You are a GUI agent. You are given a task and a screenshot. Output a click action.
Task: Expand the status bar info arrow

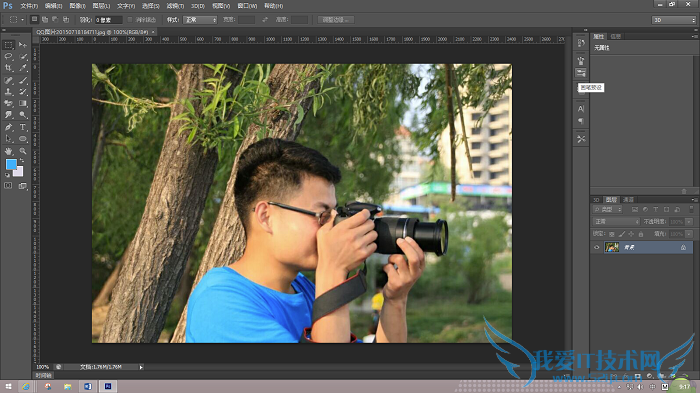[x=141, y=367]
